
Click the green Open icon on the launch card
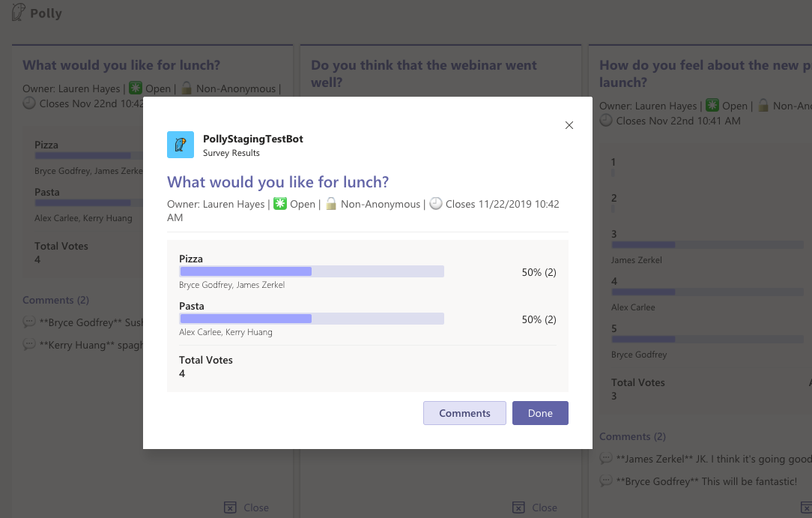(712, 105)
